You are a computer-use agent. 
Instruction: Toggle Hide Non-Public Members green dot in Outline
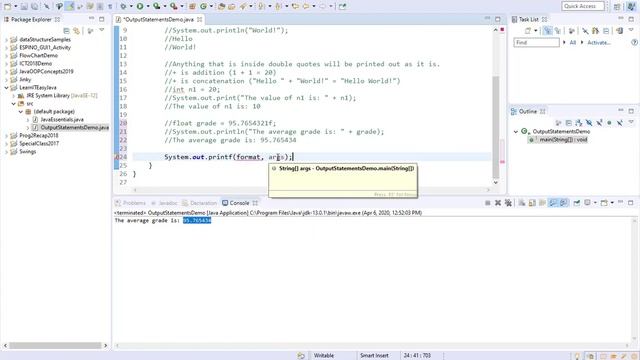click(609, 123)
